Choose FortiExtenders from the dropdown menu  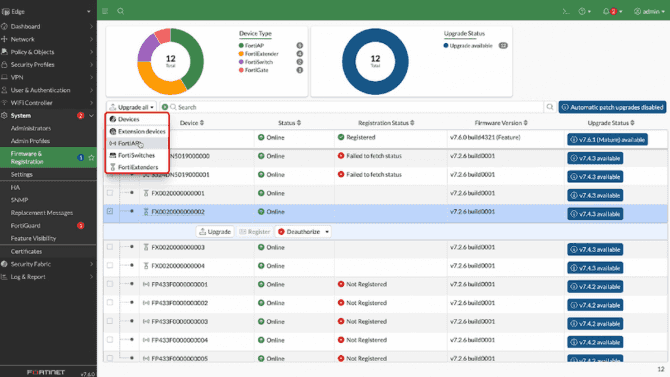pyautogui.click(x=137, y=167)
